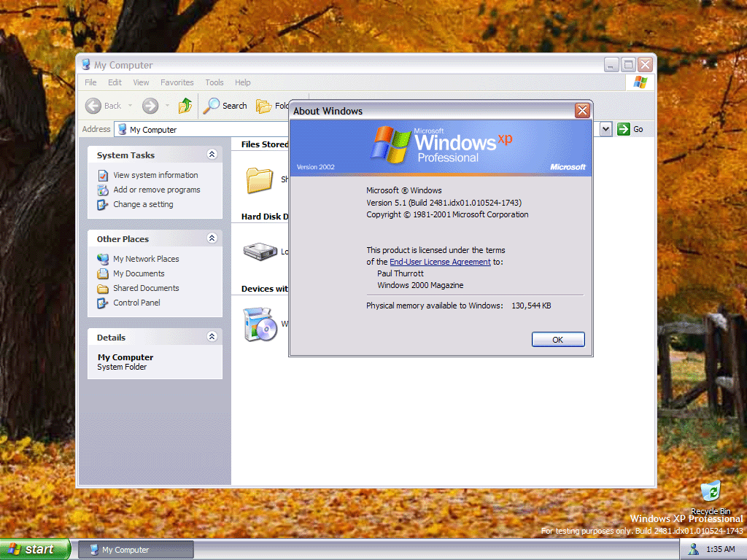Click the Windows flag logo in My Computer
The image size is (747, 560).
coord(640,82)
